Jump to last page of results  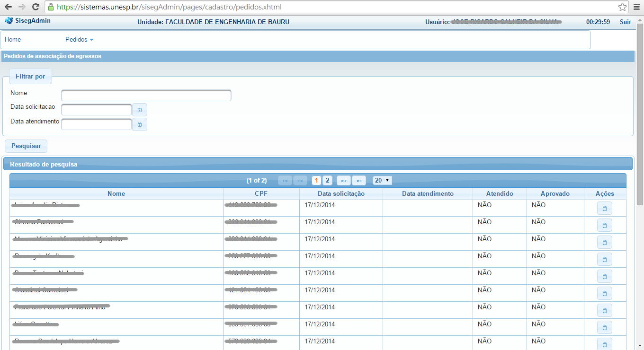[x=359, y=181]
